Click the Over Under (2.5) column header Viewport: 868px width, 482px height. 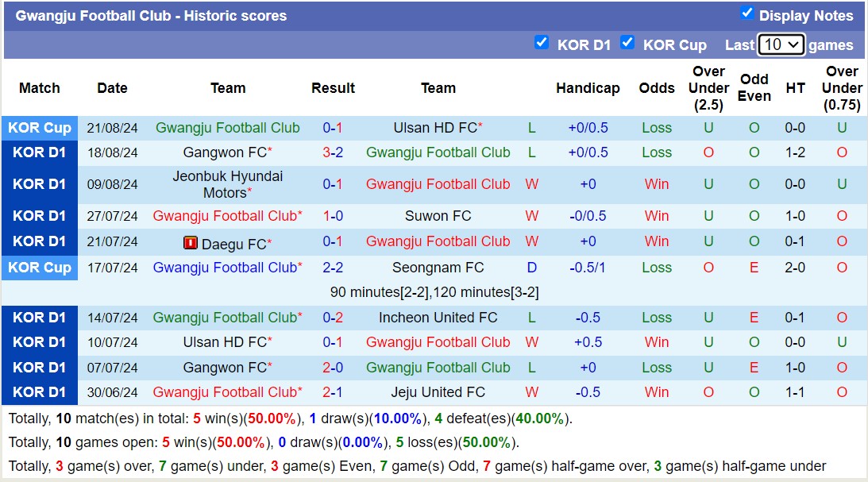point(708,88)
